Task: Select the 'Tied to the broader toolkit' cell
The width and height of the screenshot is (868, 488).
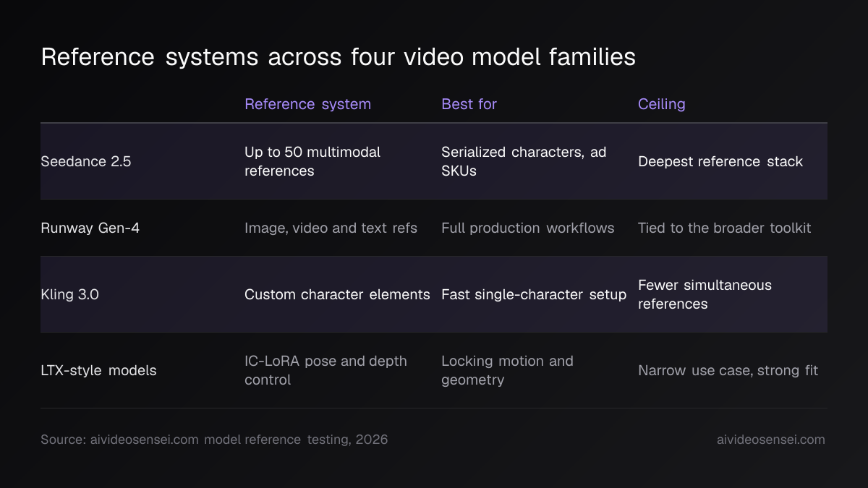Action: tap(724, 228)
